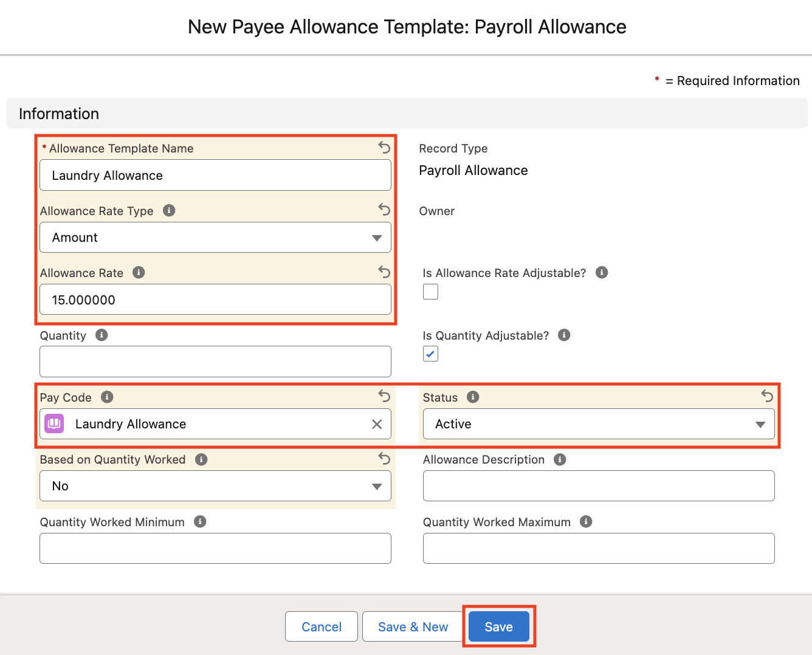Click the Pay Code lookup field
The width and height of the screenshot is (812, 655).
coord(215,424)
